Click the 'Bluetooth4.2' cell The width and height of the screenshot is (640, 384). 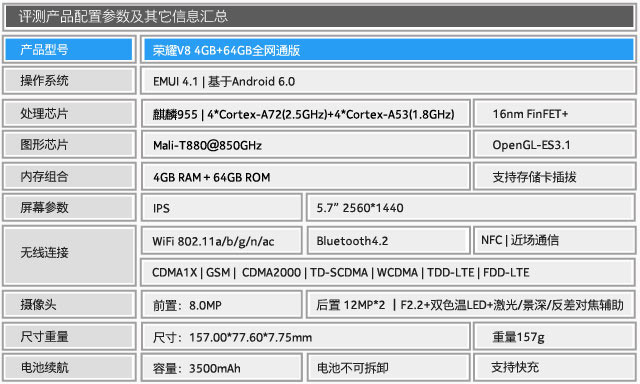point(388,240)
